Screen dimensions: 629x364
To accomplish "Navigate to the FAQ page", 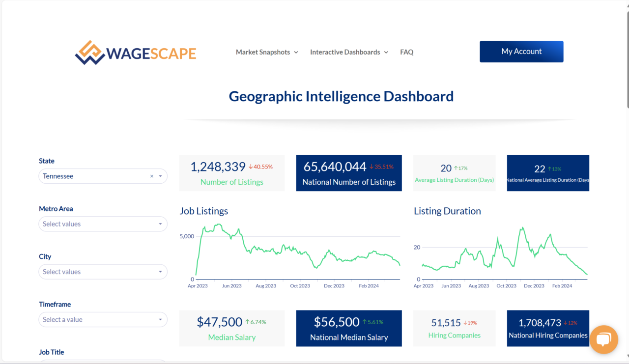I will point(406,52).
